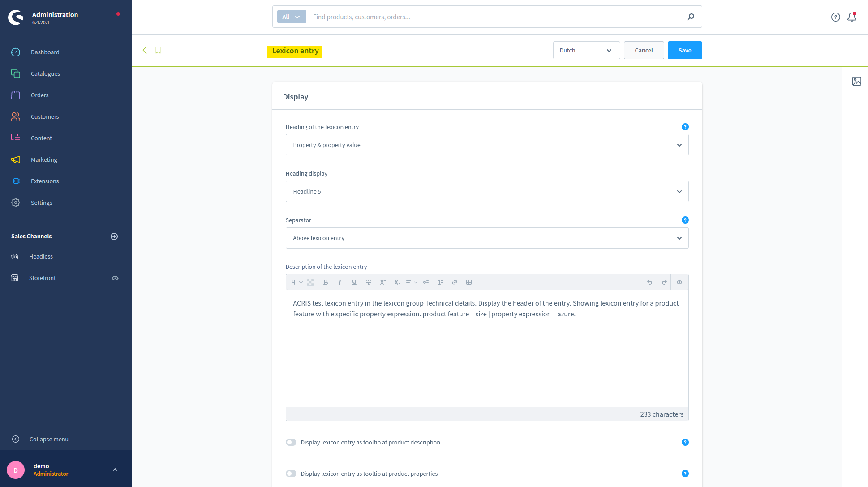Click the search magnifier icon
Viewport: 868px width, 487px height.
tap(691, 17)
